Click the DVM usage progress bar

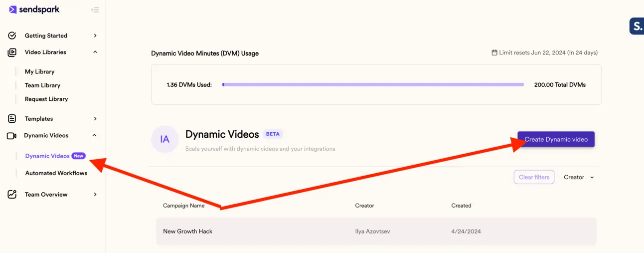(373, 85)
